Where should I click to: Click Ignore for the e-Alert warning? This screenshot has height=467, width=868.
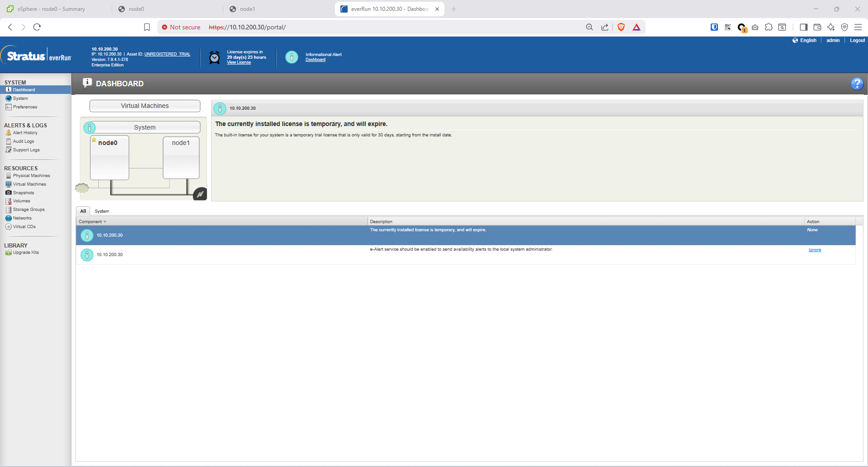point(815,250)
